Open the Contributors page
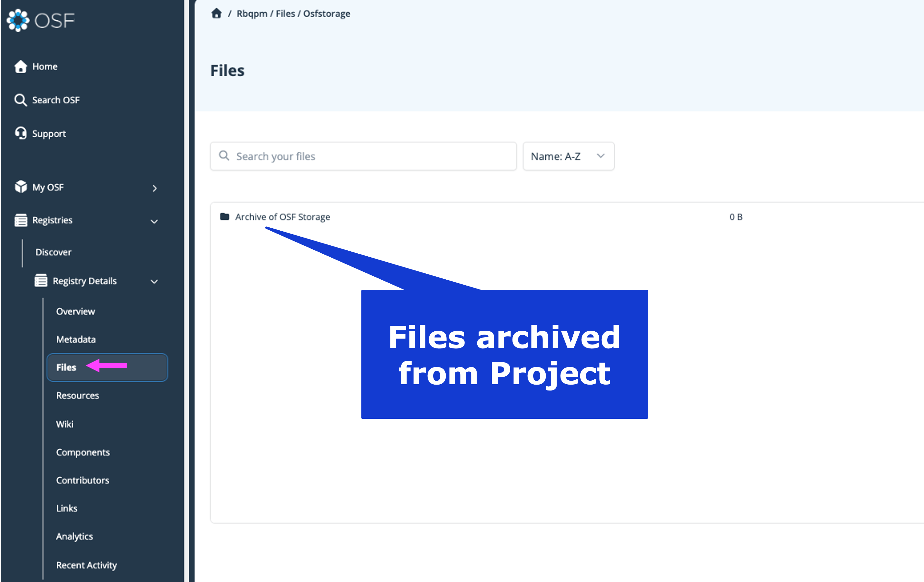The height and width of the screenshot is (582, 924). 83,480
